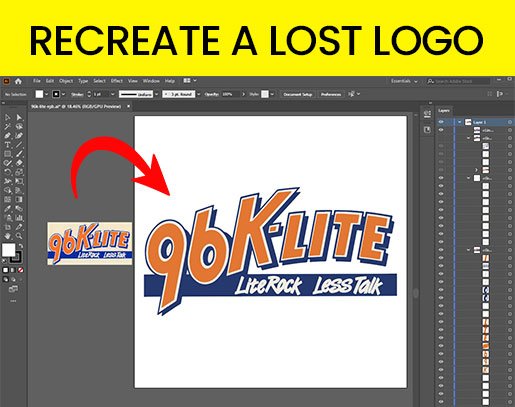The width and height of the screenshot is (515, 407).
Task: Toggle visibility of Layer 1
Action: tap(441, 122)
